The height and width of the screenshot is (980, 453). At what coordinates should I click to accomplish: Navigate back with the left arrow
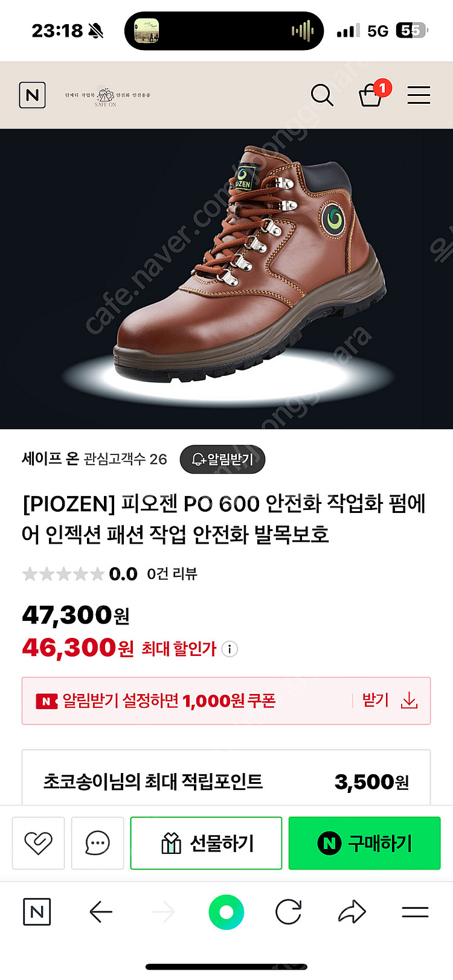(x=101, y=912)
